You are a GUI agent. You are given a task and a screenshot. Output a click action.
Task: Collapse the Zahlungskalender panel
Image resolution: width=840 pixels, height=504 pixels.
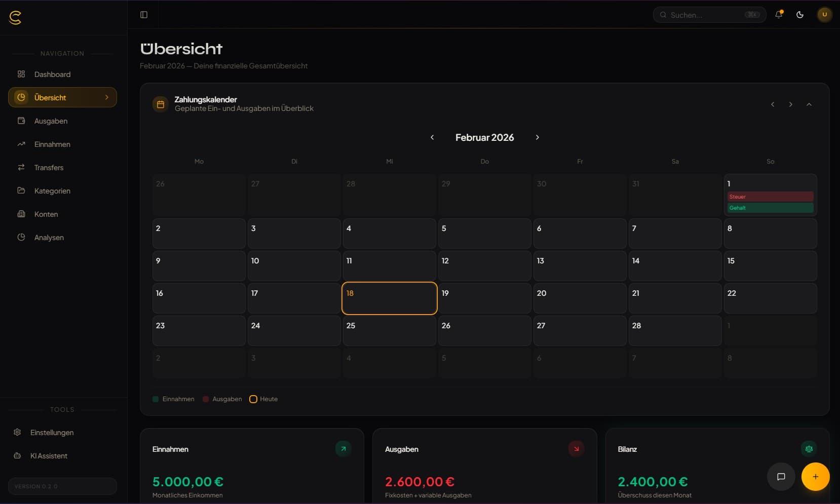(809, 104)
